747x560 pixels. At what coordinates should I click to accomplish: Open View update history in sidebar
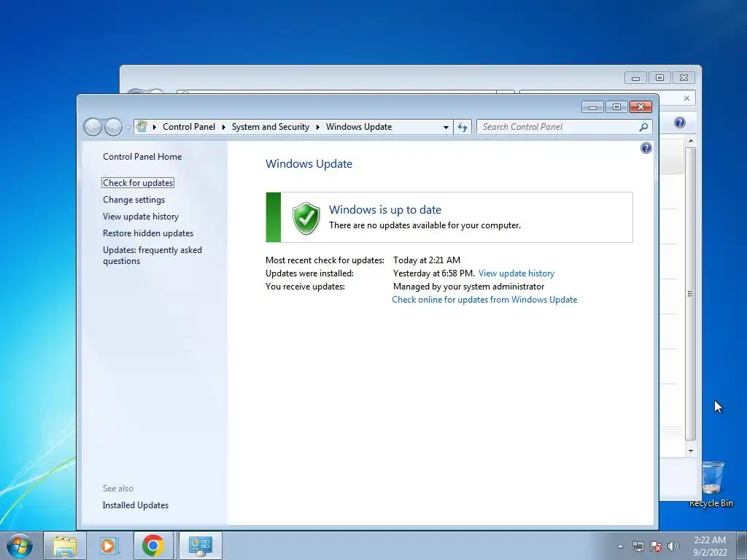click(x=141, y=216)
